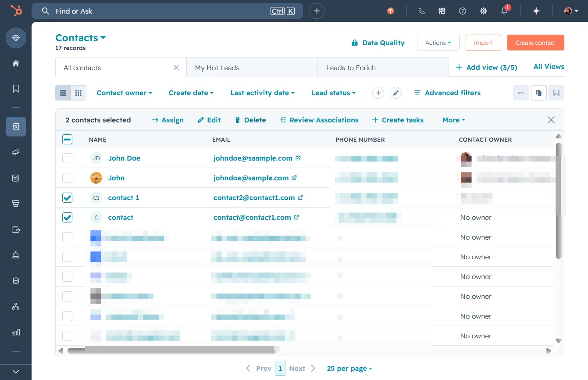Open the Lead status filter dropdown

point(333,93)
